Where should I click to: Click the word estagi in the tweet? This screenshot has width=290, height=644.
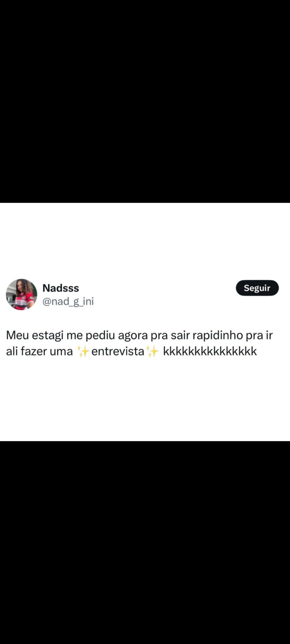pos(48,335)
